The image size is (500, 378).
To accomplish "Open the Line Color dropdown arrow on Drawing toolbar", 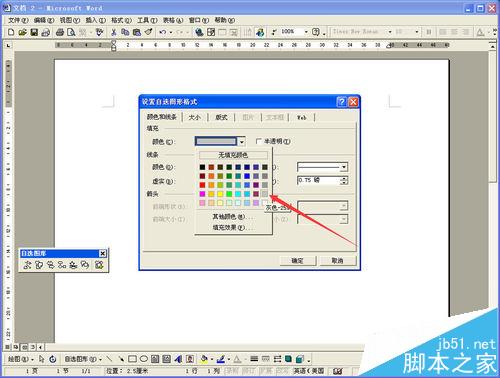I will pos(229,359).
